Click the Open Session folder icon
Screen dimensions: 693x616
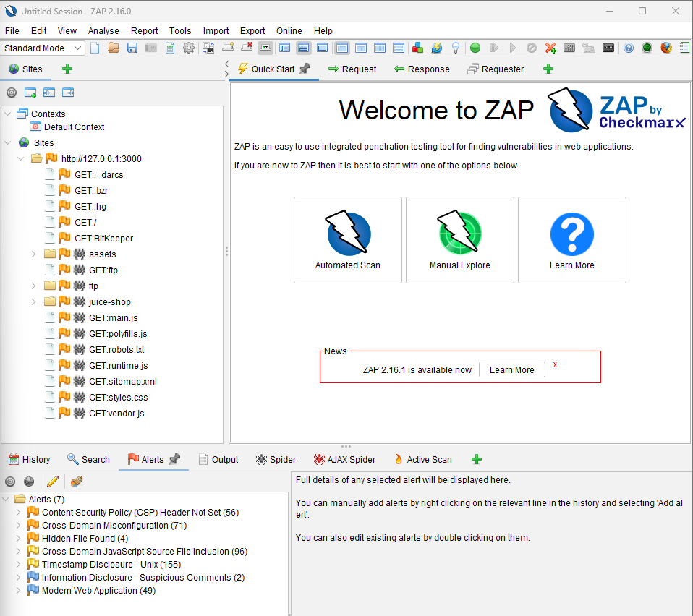coord(114,48)
